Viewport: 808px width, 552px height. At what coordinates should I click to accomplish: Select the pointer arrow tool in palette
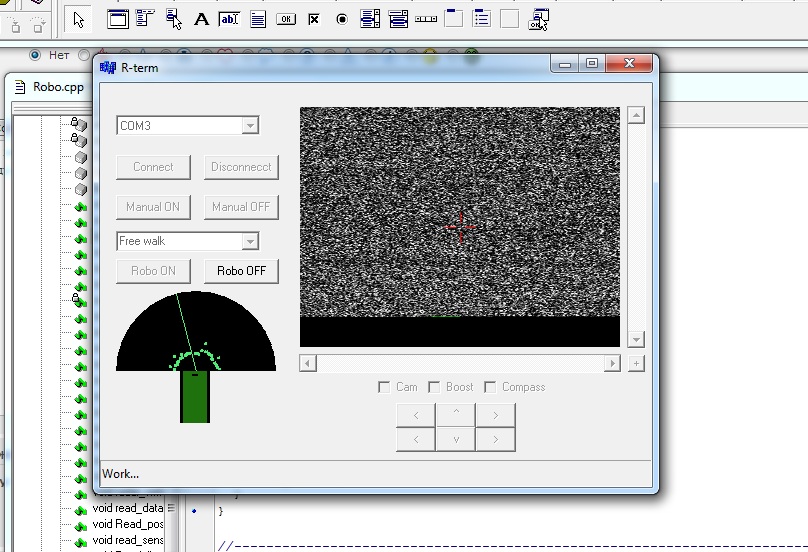pyautogui.click(x=79, y=18)
